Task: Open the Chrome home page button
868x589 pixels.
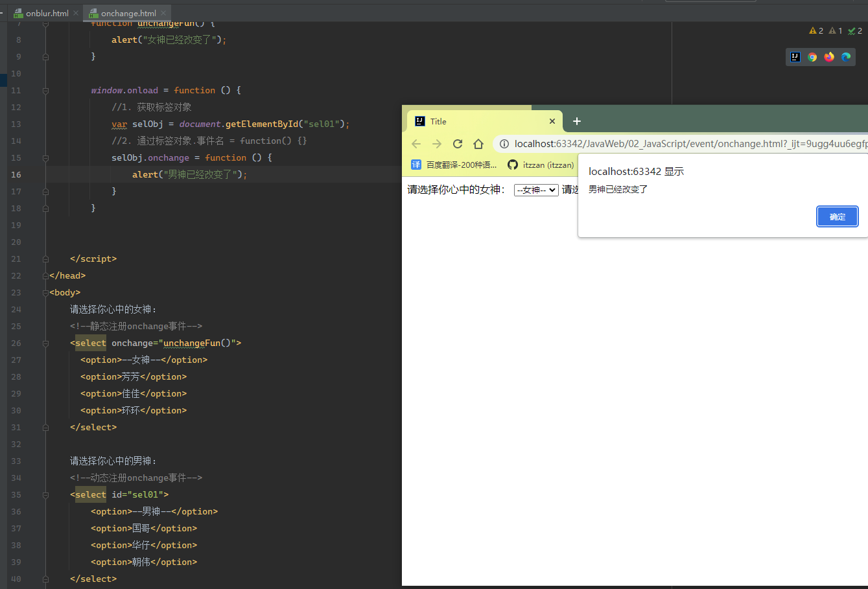Action: coord(478,144)
